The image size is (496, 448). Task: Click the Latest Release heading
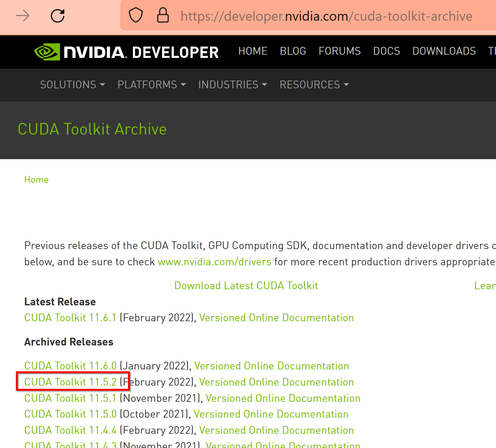(60, 302)
